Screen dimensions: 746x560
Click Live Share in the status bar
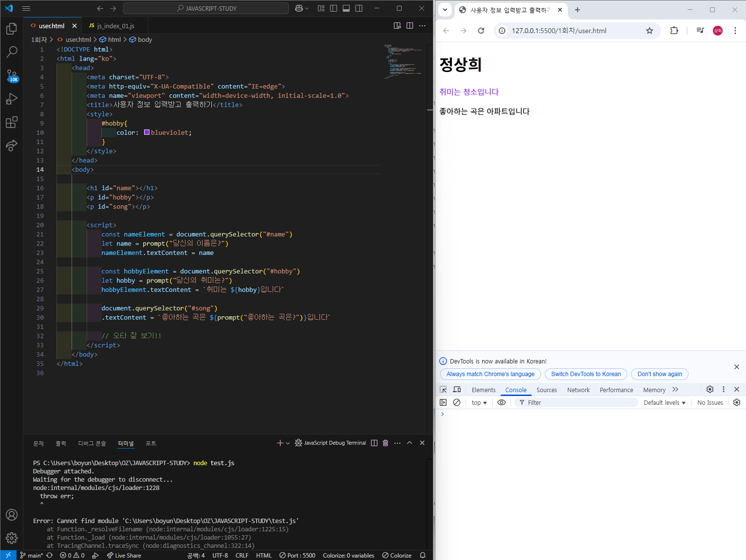point(124,555)
